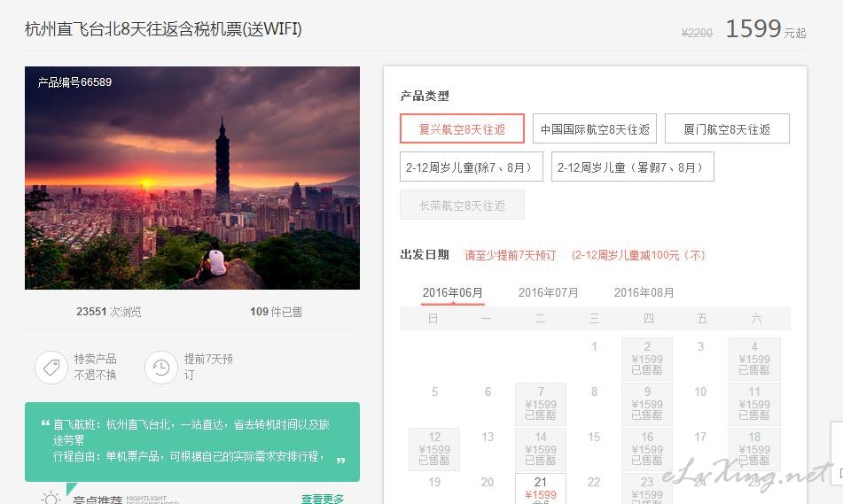The image size is (843, 504).
Task: Click sold-out June 23 date cell
Action: [647, 488]
